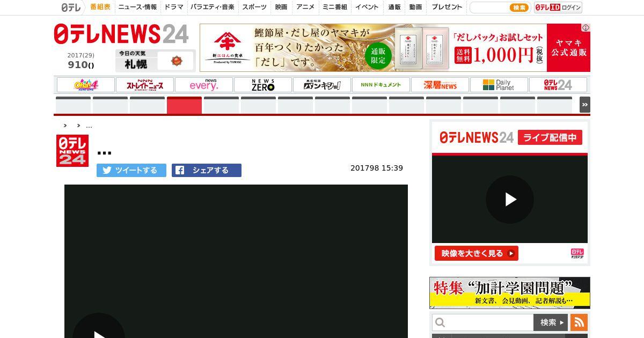Open ドラマ menu item
644x338 pixels.
174,7
